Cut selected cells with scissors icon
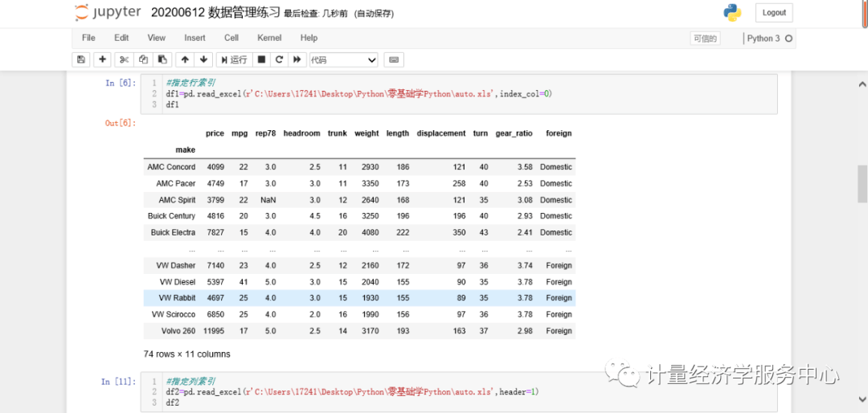868x413 pixels. coord(124,59)
